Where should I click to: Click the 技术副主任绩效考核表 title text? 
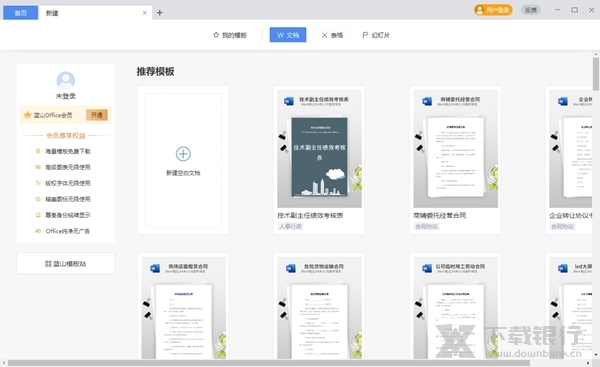click(x=310, y=215)
